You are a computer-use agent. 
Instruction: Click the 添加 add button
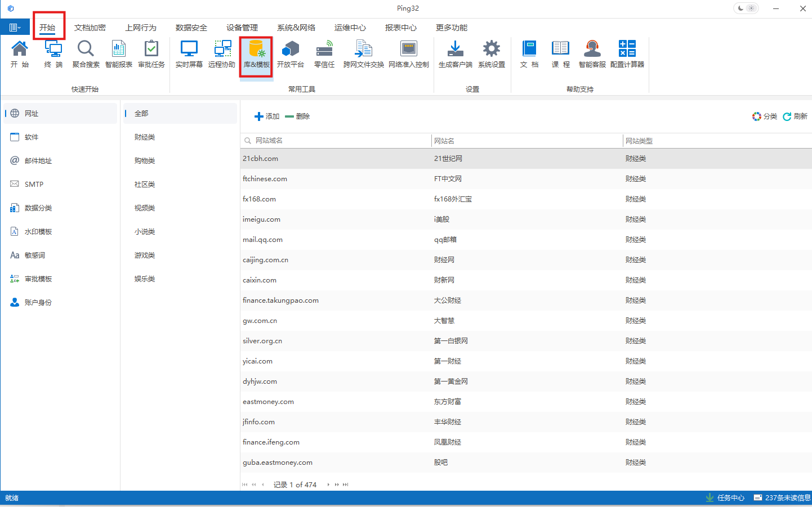pyautogui.click(x=267, y=116)
